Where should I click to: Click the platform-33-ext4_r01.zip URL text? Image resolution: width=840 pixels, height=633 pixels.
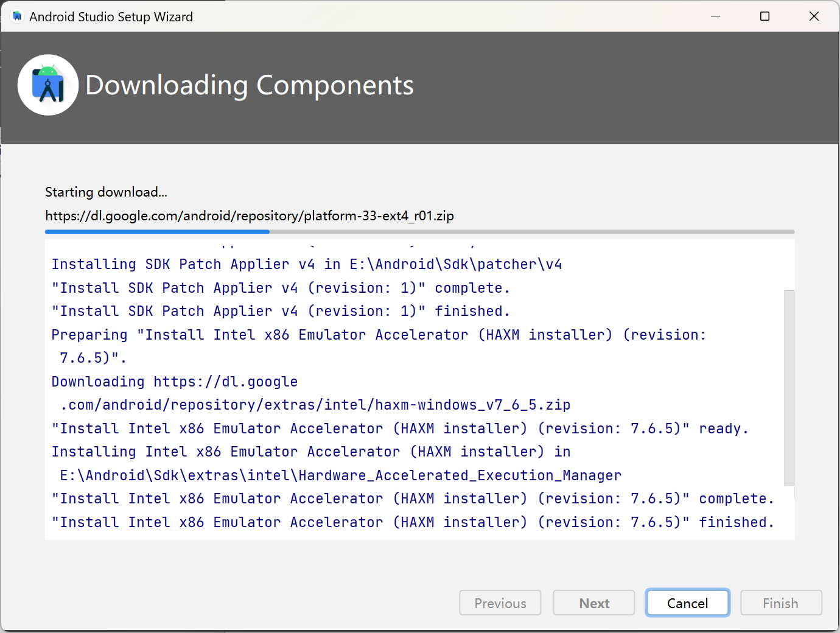coord(250,216)
